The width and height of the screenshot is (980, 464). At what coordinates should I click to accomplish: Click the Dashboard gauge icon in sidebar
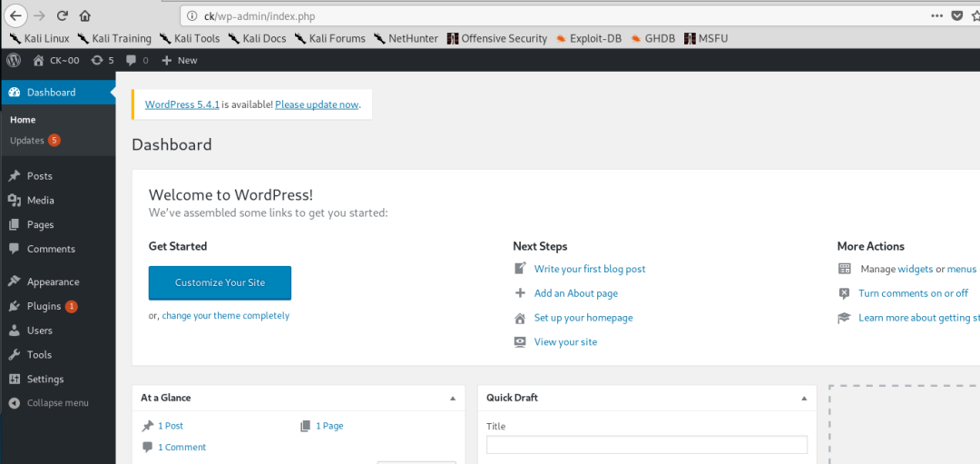pos(15,92)
